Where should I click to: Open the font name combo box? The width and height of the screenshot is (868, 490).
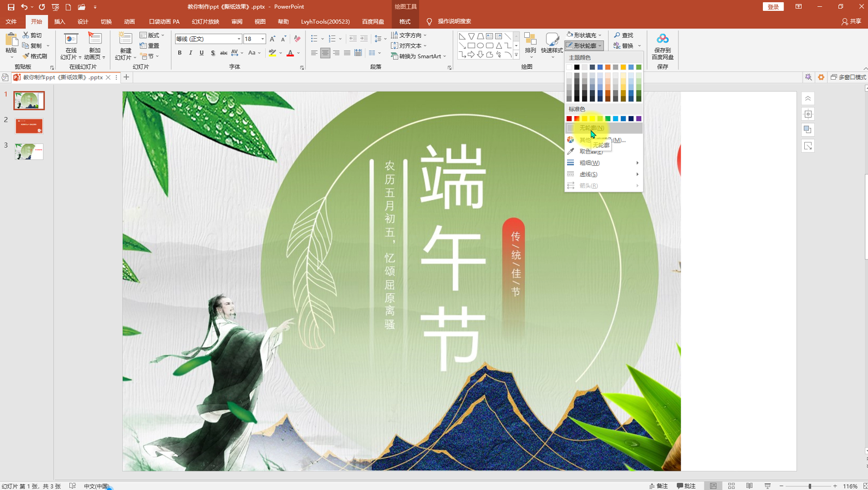[208, 39]
